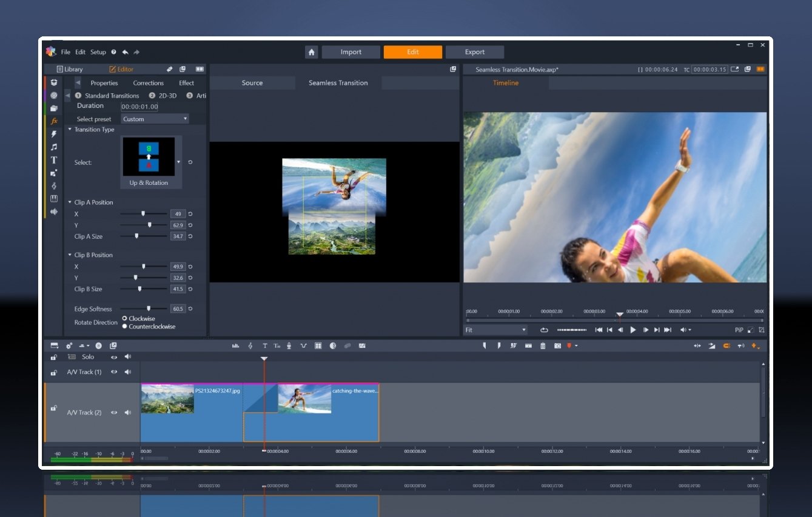Hide A/V Track (2) with eye icon
This screenshot has height=517, width=812.
(x=113, y=413)
